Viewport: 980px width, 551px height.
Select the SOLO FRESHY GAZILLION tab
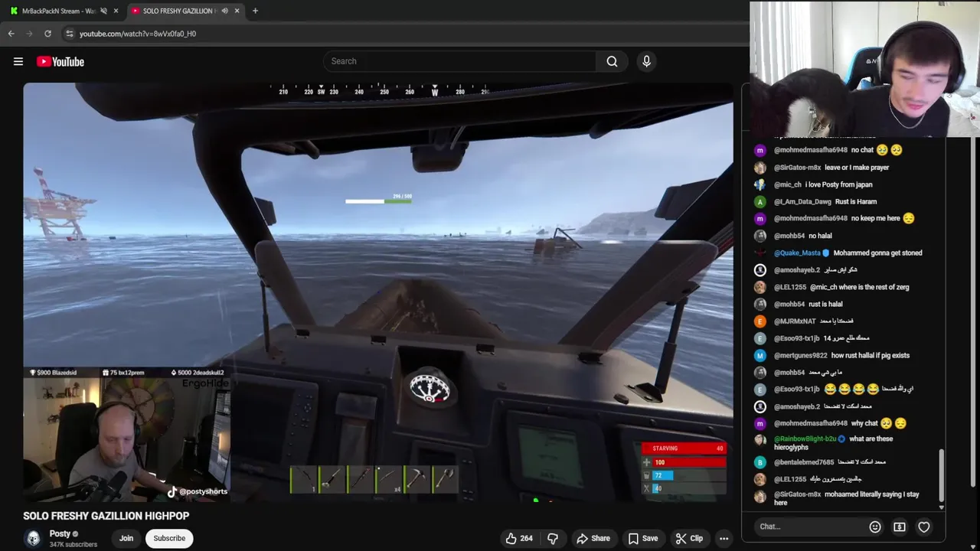click(179, 11)
